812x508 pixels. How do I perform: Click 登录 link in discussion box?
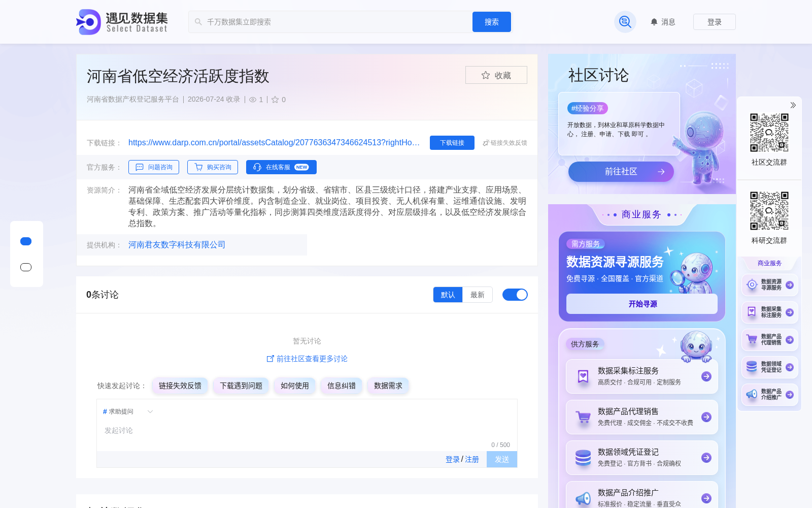coord(453,459)
